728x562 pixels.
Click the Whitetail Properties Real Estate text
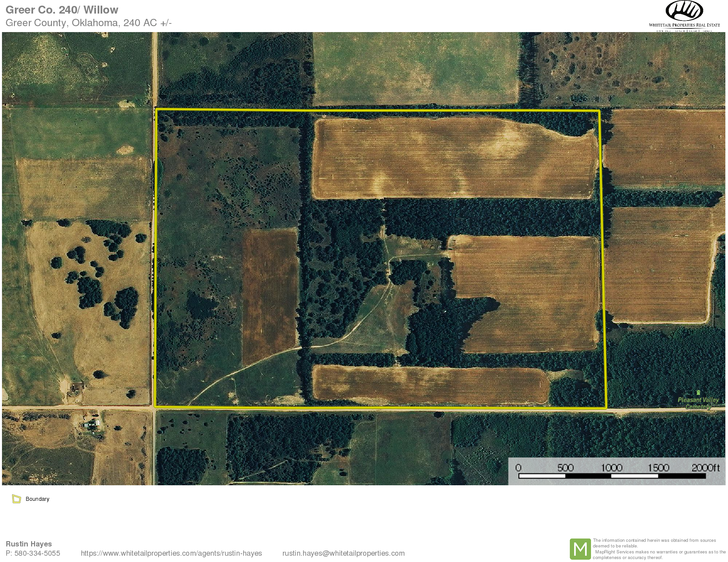click(x=684, y=25)
